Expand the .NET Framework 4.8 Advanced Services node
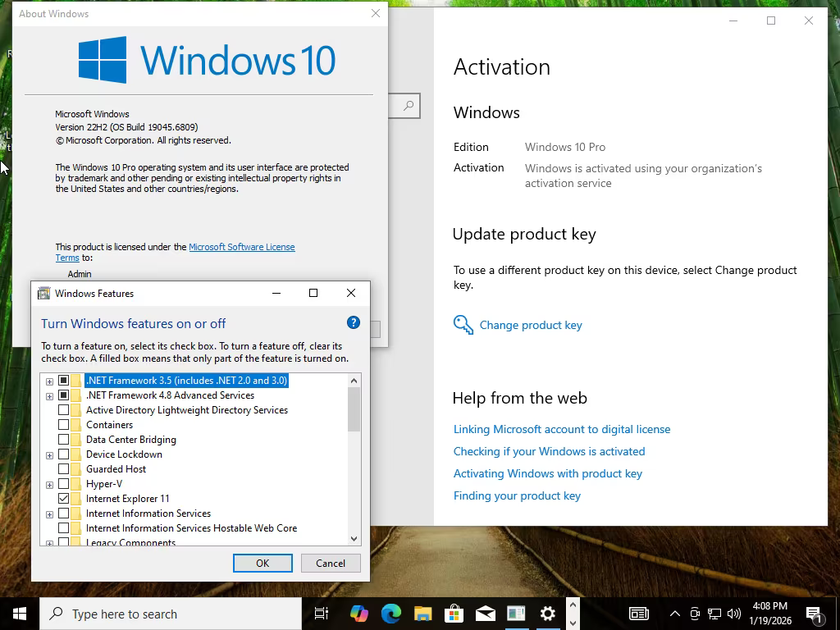Viewport: 840px width, 630px height. (x=49, y=396)
